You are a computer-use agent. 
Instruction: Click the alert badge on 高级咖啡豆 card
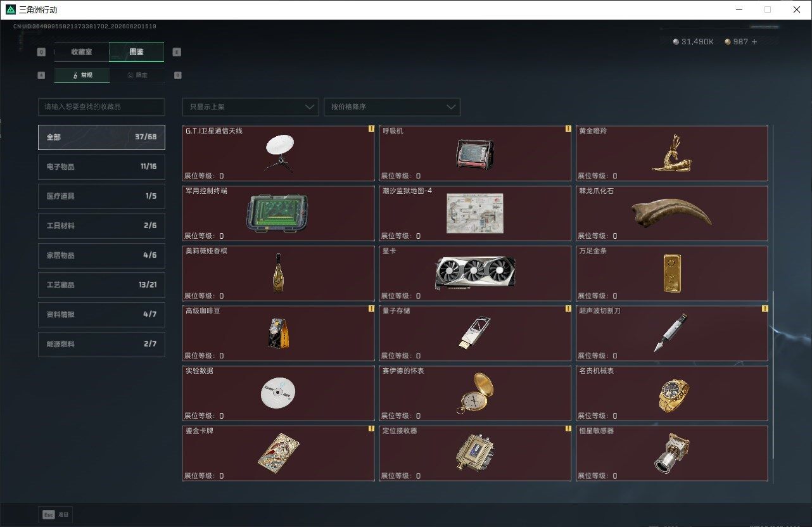click(371, 308)
